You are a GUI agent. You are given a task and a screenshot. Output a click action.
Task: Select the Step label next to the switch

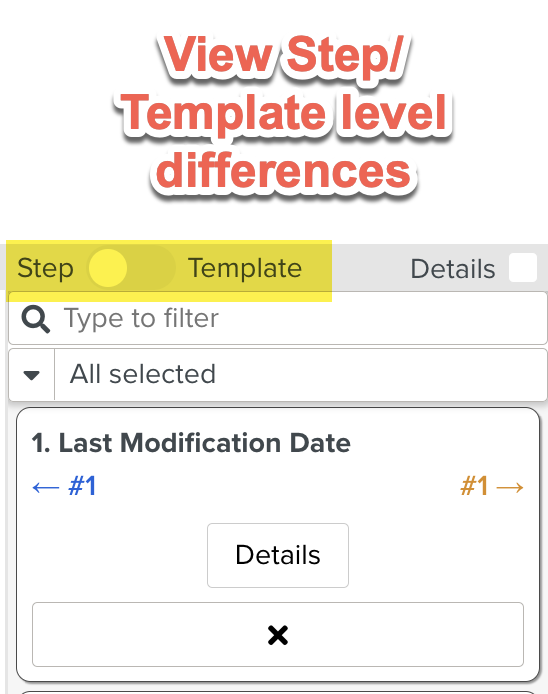tap(45, 268)
